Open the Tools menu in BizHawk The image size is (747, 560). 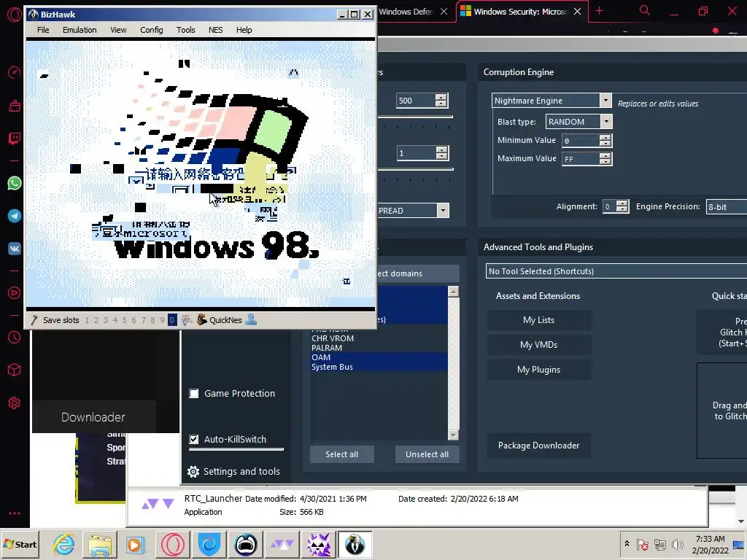186,30
